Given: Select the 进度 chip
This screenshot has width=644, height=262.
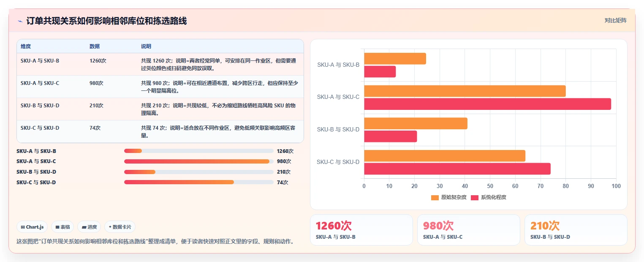Looking at the screenshot, I should (89, 227).
